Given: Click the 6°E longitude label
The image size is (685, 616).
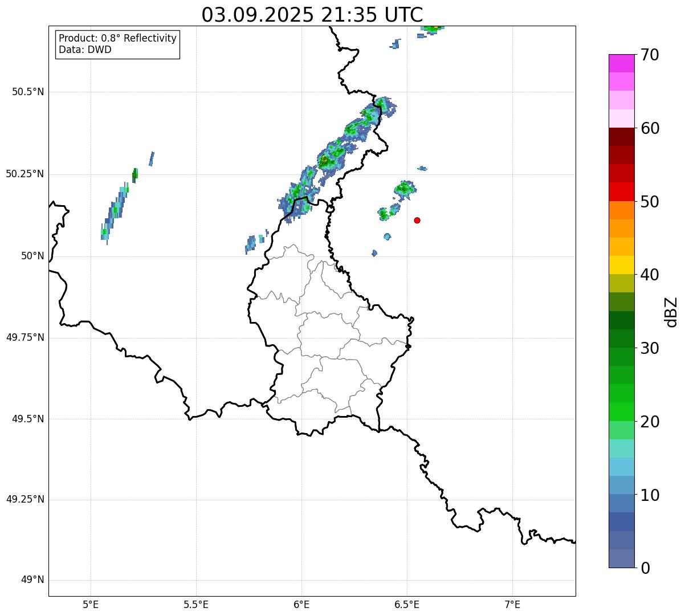Looking at the screenshot, I should 301,604.
